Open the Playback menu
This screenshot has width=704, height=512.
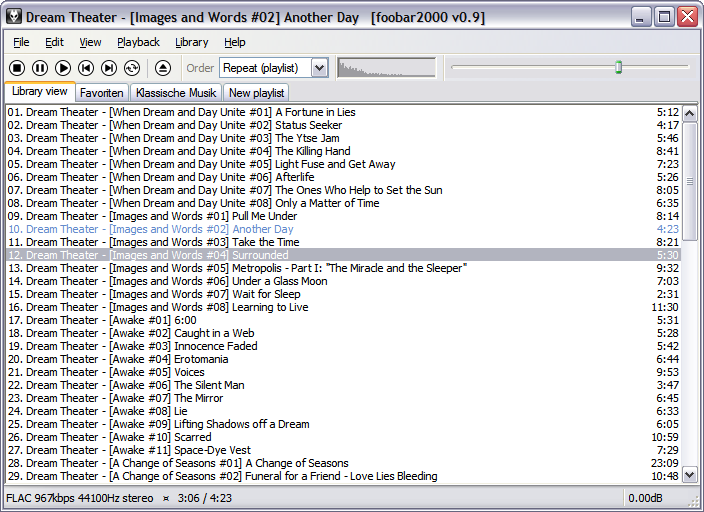pos(138,42)
